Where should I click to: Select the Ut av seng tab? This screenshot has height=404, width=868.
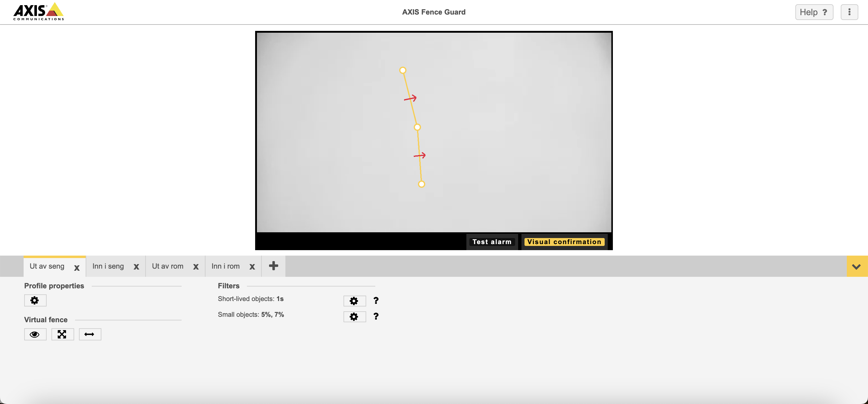pos(47,266)
